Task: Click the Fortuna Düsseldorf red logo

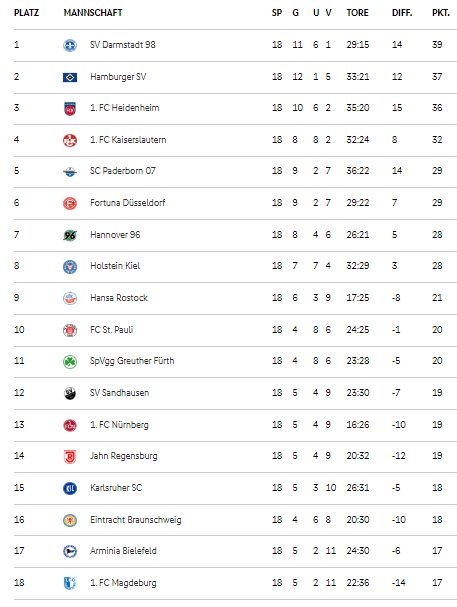Action: click(x=70, y=203)
